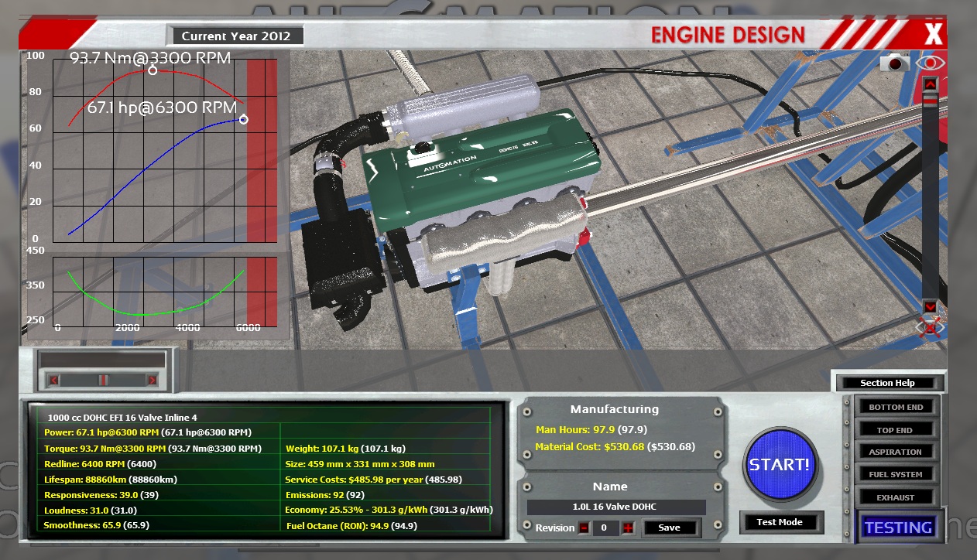Click the Loudness 31.0 stat
977x560 pixels.
[x=91, y=510]
